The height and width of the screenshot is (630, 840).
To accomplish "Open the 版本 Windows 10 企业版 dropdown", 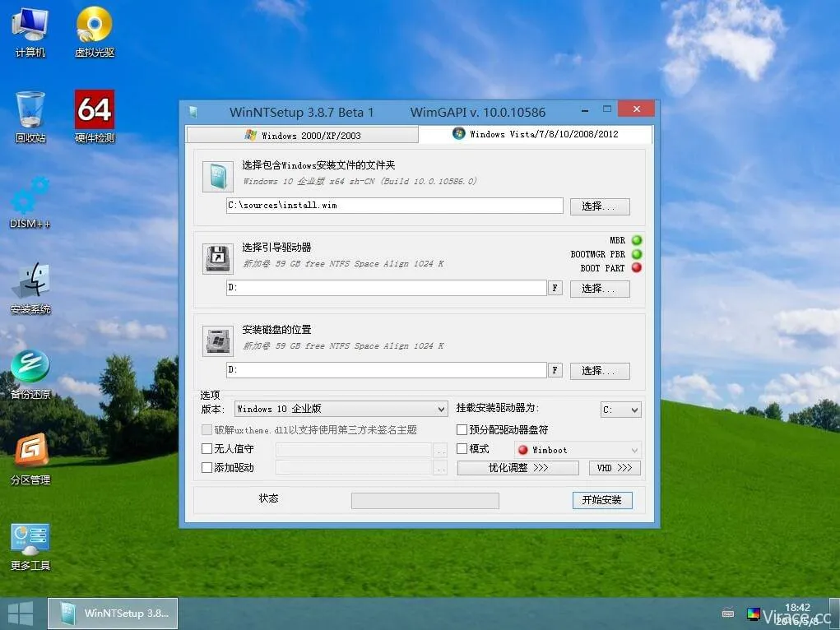I will [x=341, y=409].
